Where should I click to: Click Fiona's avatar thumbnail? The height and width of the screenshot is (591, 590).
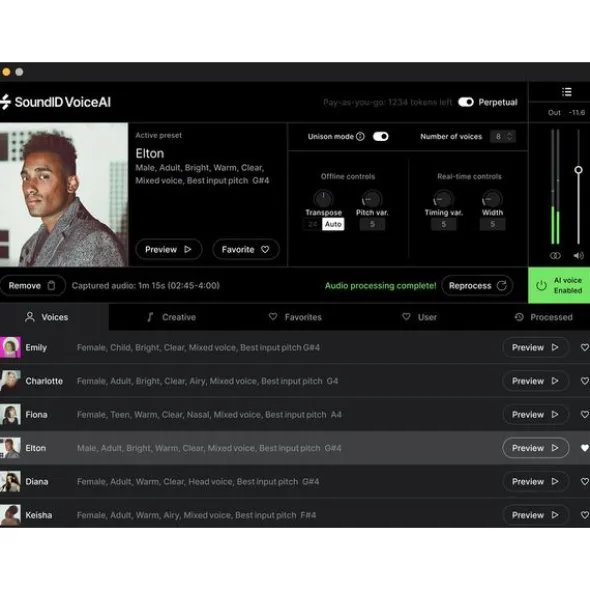11,414
